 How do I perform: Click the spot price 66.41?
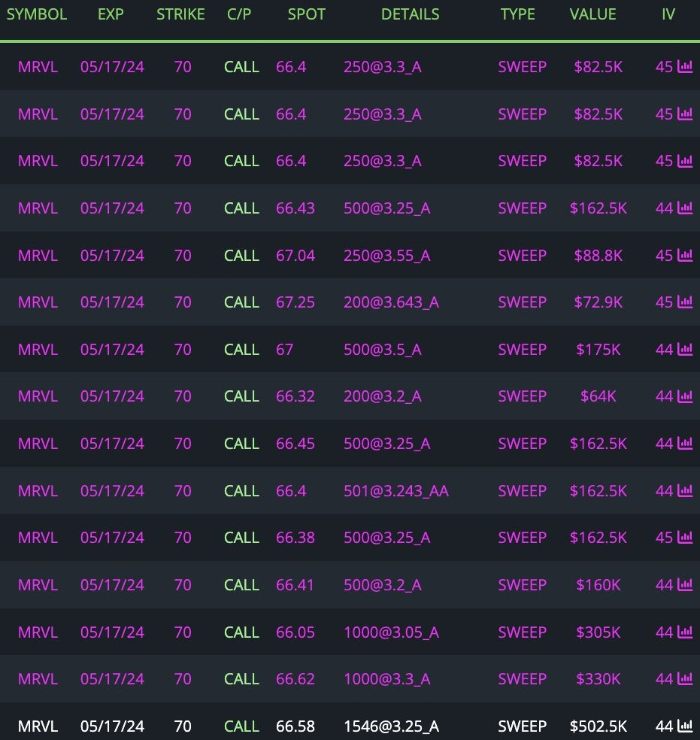coord(295,585)
